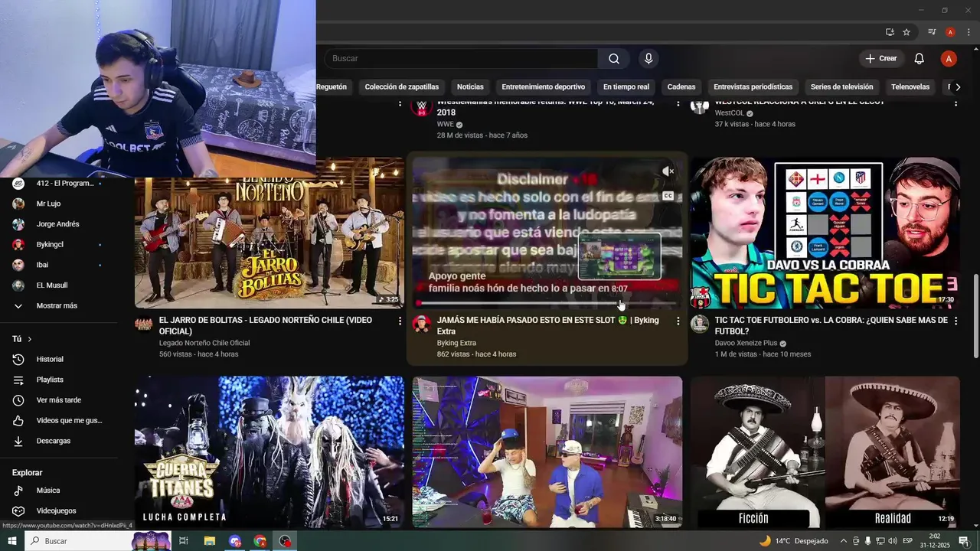
Task: Select the Noticias chip
Action: pos(470,87)
